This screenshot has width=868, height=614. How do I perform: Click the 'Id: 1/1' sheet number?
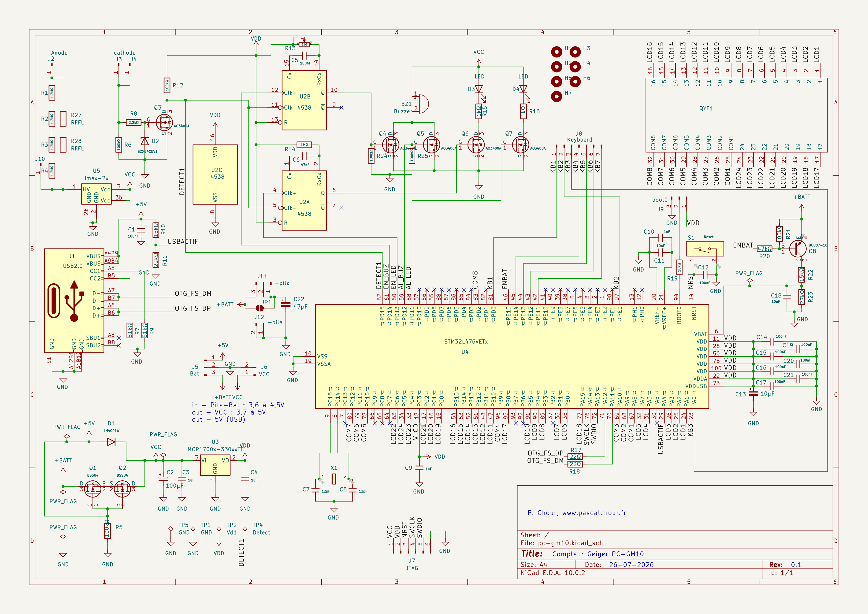tap(781, 573)
